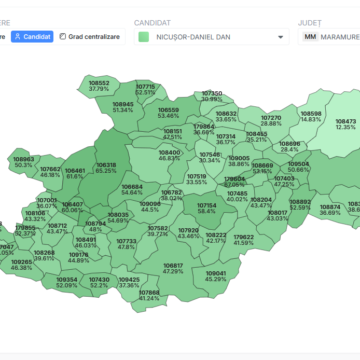Select map region 107314 with 36.17%
The height and width of the screenshot is (360, 360).
226,139
